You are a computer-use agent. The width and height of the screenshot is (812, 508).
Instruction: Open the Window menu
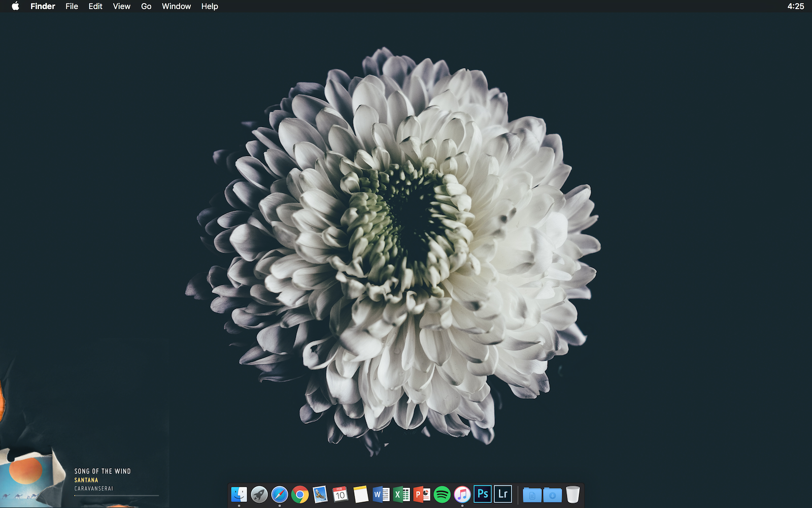click(x=176, y=6)
